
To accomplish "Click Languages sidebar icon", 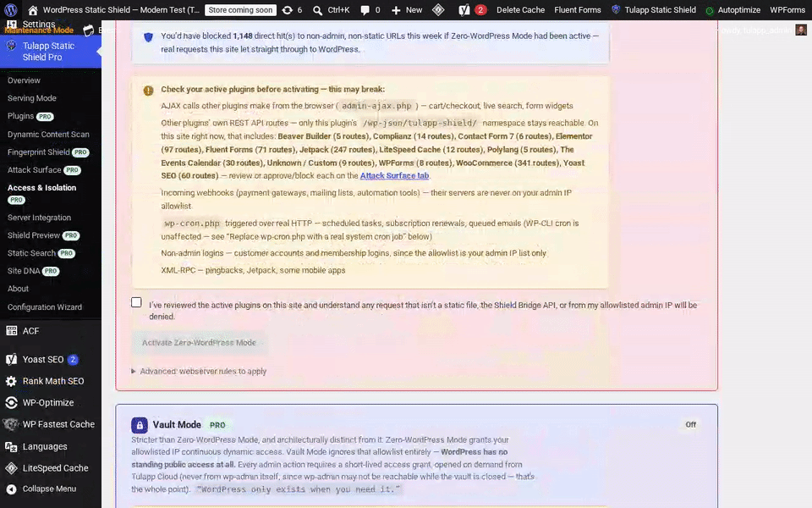I will (11, 446).
